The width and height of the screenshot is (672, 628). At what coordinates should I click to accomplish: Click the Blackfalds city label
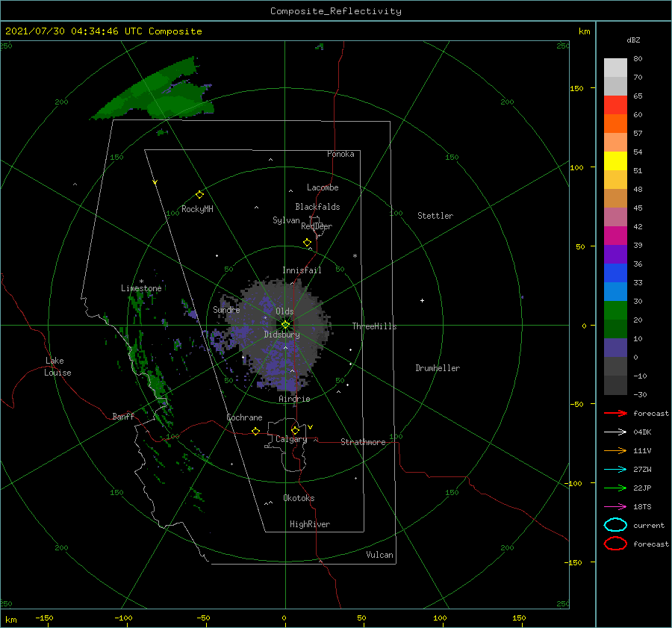[x=317, y=207]
